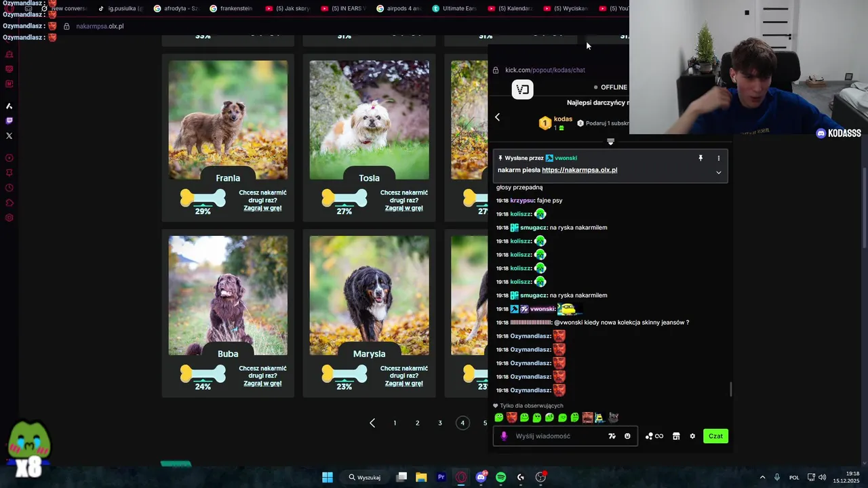Switch to the 'airpods 4' browser tab
Viewport: 868px width, 488px height.
(398, 8)
